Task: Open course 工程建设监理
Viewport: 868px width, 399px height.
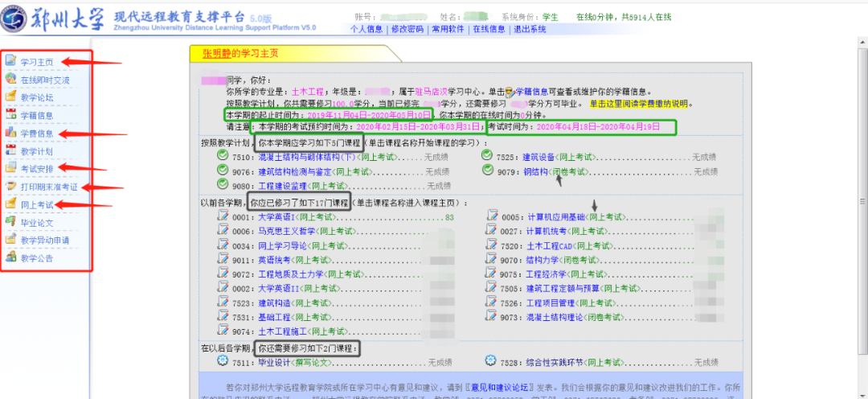Action: (282, 186)
